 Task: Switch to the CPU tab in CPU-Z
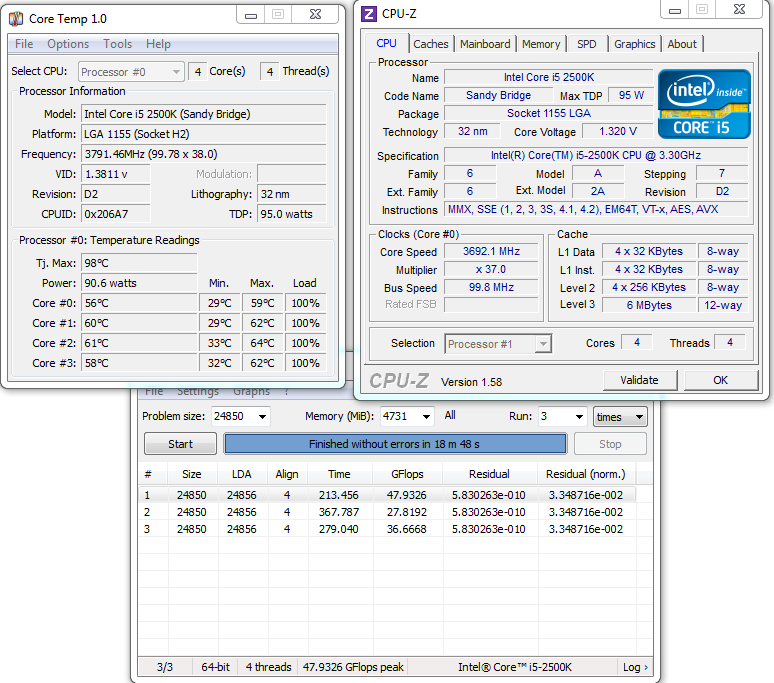click(387, 43)
